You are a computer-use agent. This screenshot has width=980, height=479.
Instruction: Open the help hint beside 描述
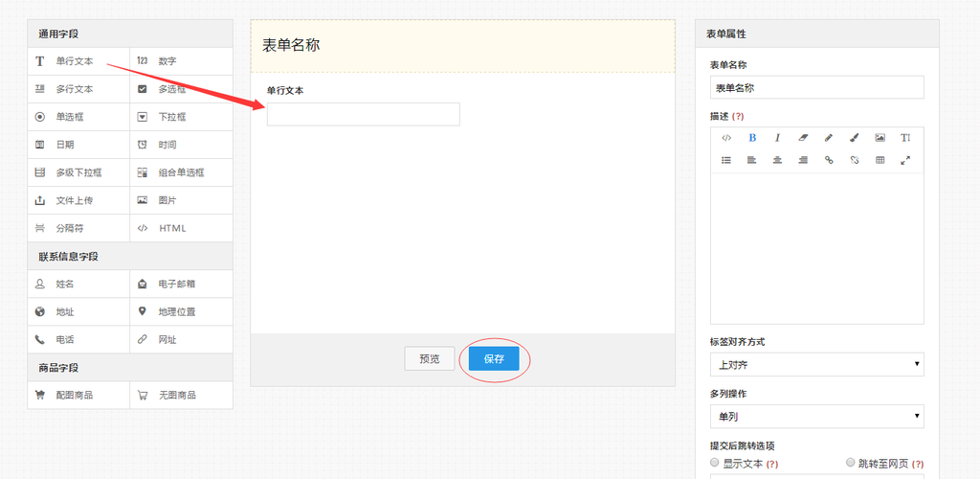(x=738, y=116)
